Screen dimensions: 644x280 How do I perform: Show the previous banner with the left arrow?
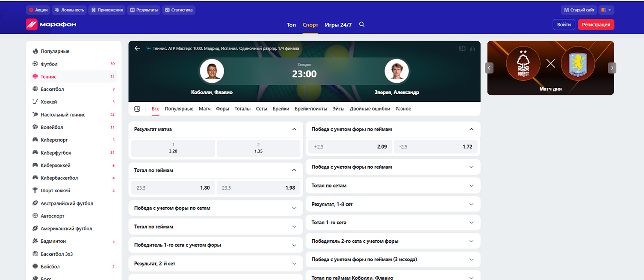click(490, 68)
